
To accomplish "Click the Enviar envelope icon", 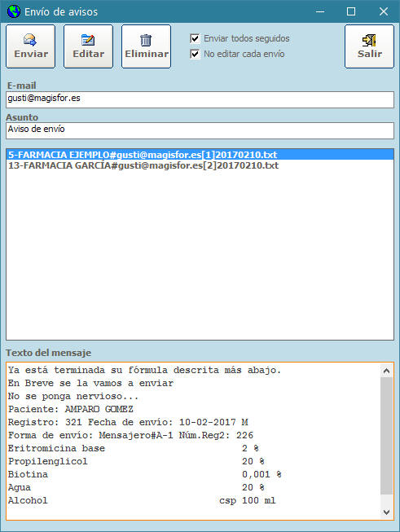I will pos(30,40).
